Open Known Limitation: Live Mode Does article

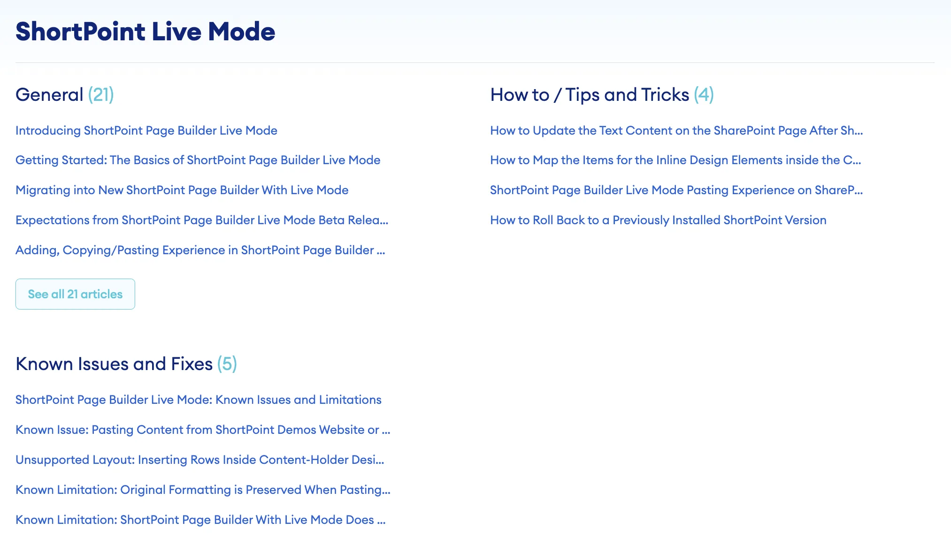pyautogui.click(x=200, y=520)
